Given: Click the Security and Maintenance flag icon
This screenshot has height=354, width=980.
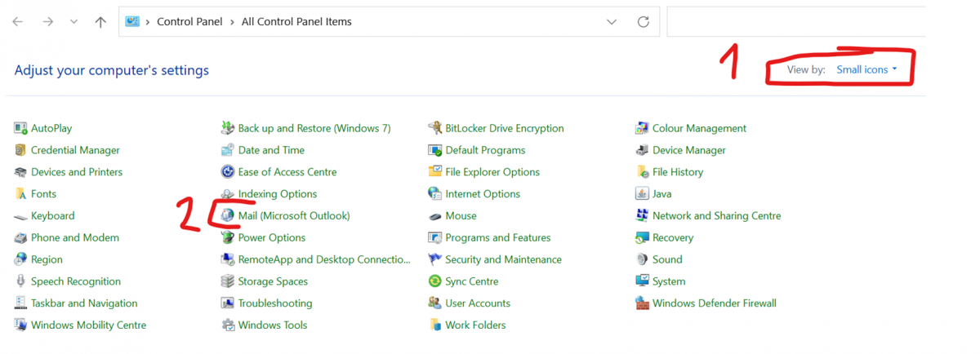Looking at the screenshot, I should coord(435,259).
